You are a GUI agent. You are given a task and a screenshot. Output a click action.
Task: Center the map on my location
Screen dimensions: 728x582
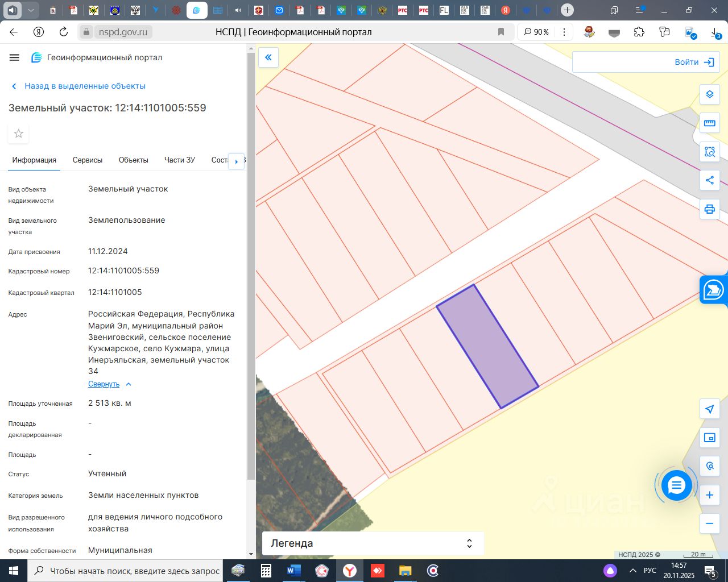coord(709,409)
